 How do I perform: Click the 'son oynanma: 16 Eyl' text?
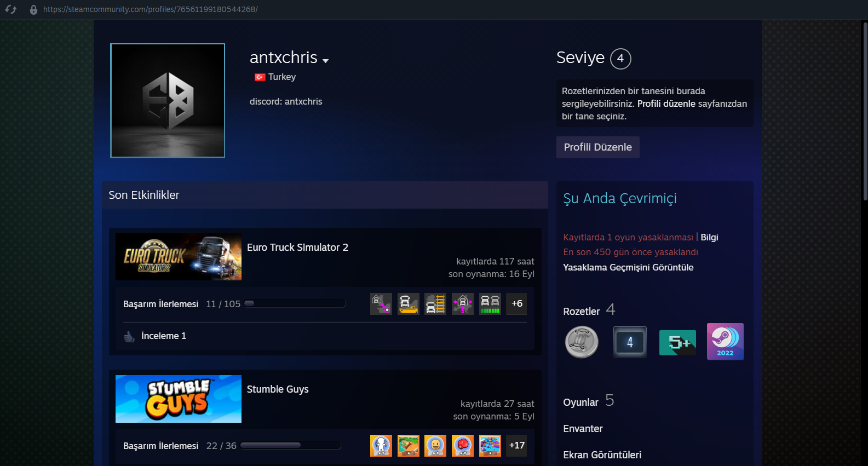491,274
